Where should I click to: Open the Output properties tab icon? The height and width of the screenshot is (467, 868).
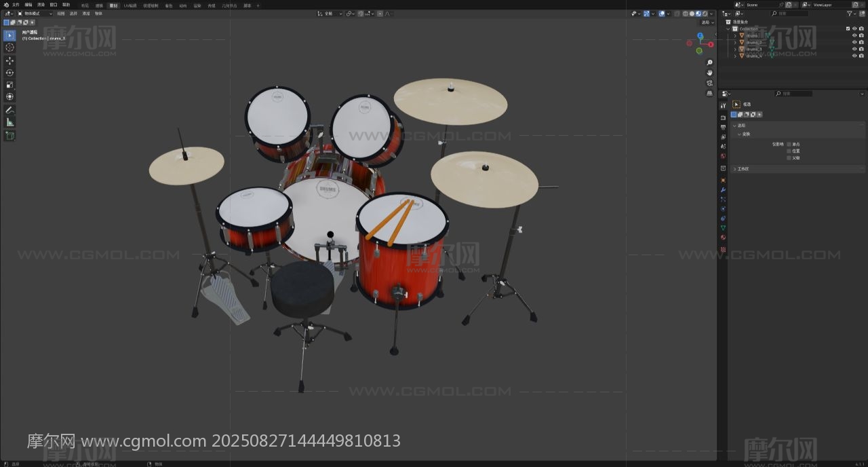point(723,127)
